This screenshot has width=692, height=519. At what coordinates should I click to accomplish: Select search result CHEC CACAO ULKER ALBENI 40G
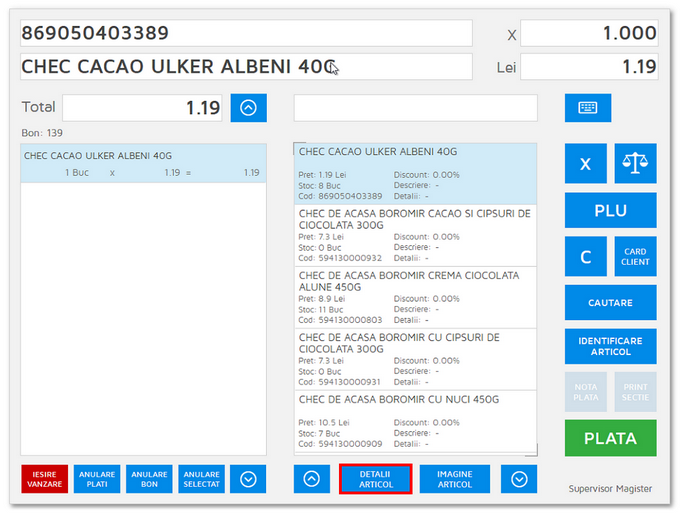coord(416,173)
